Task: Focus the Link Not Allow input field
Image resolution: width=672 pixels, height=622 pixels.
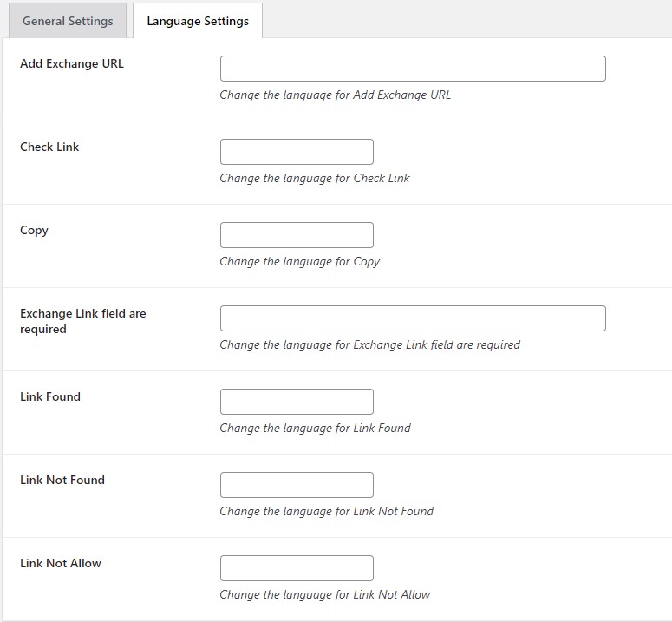Action: (297, 568)
